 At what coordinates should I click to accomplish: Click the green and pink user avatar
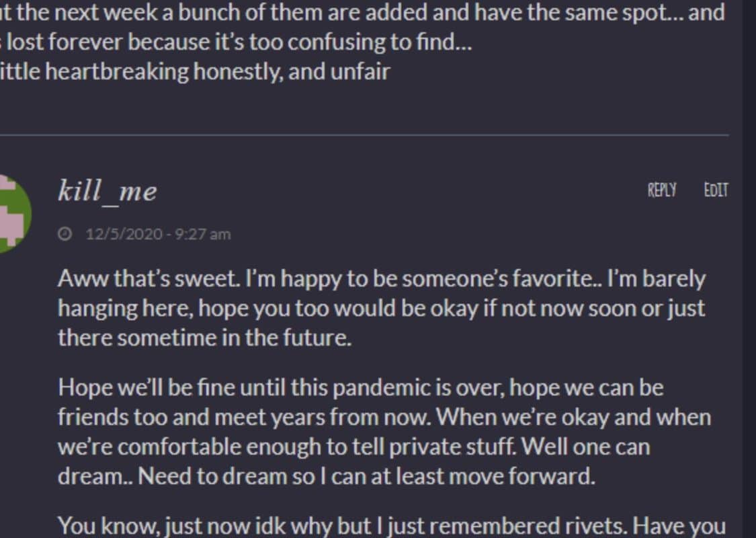(13, 213)
